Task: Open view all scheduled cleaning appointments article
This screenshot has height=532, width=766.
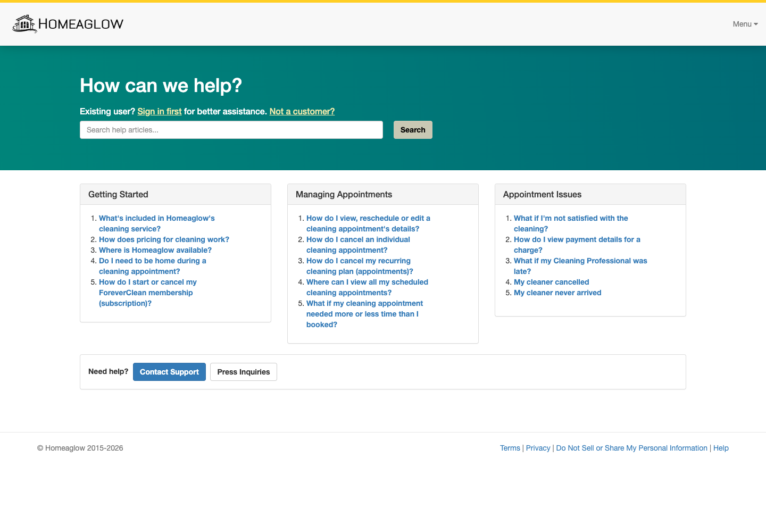Action: (x=367, y=287)
